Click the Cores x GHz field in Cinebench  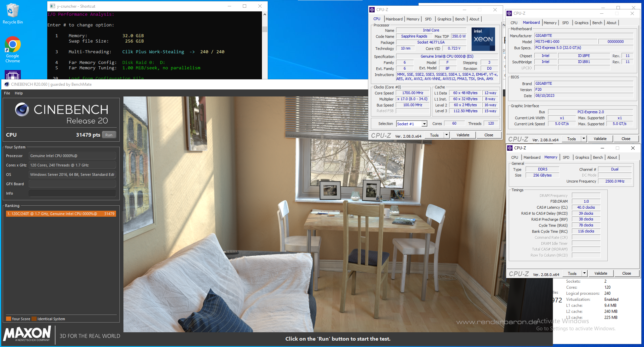point(72,165)
